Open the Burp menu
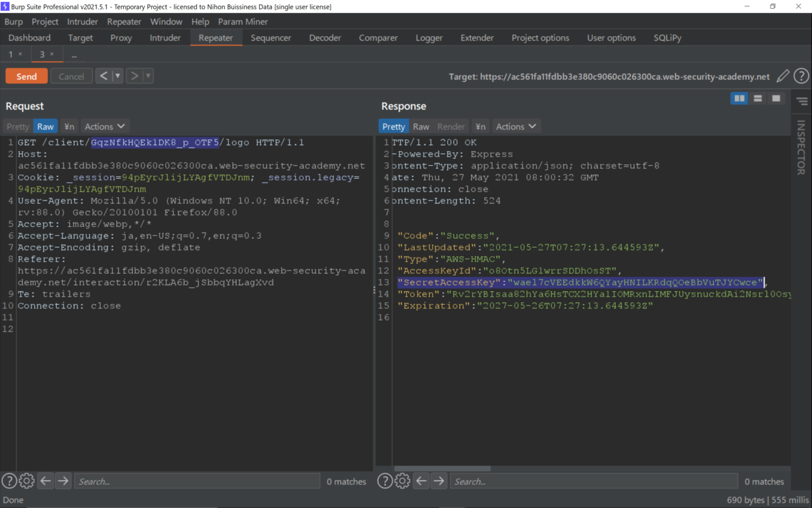The image size is (812, 508). pyautogui.click(x=14, y=22)
